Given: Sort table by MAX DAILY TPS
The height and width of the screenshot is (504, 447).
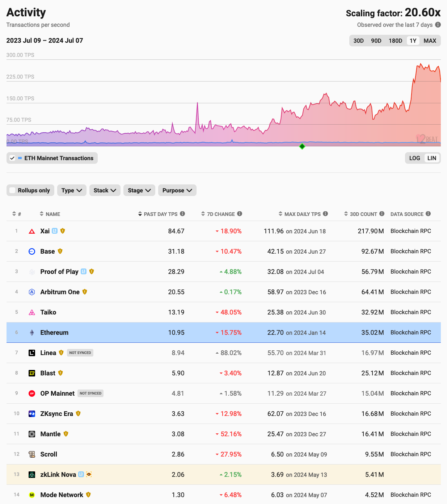Looking at the screenshot, I should coord(300,214).
